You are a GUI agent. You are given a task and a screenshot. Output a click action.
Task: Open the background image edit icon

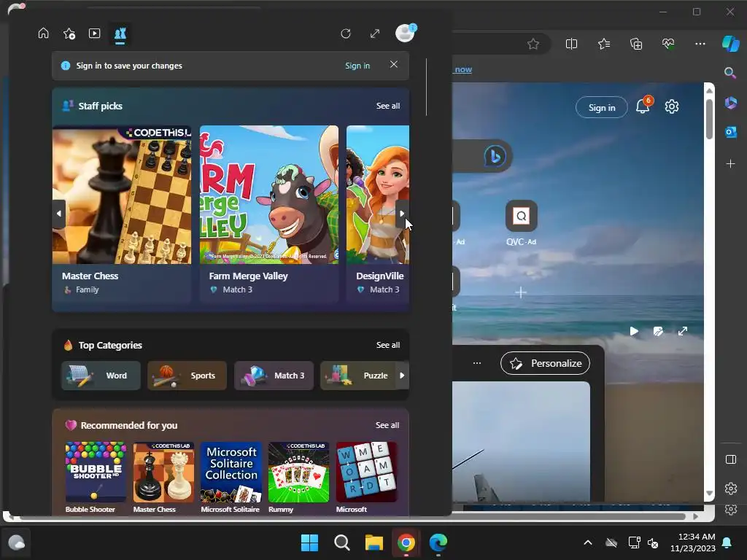coord(658,331)
